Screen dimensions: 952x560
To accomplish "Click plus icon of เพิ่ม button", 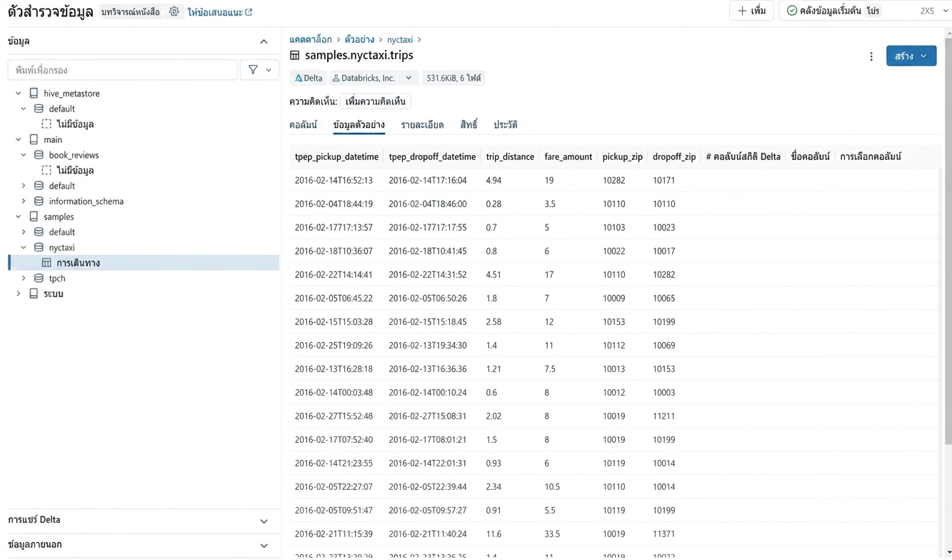I will (x=742, y=11).
